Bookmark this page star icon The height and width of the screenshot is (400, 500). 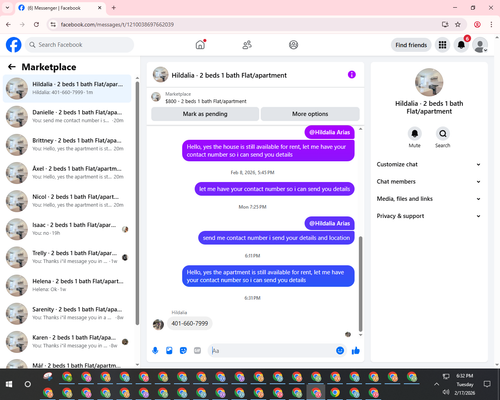click(x=458, y=24)
